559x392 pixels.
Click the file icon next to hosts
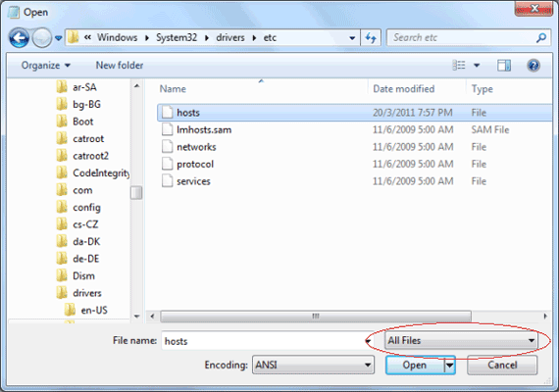click(x=167, y=113)
